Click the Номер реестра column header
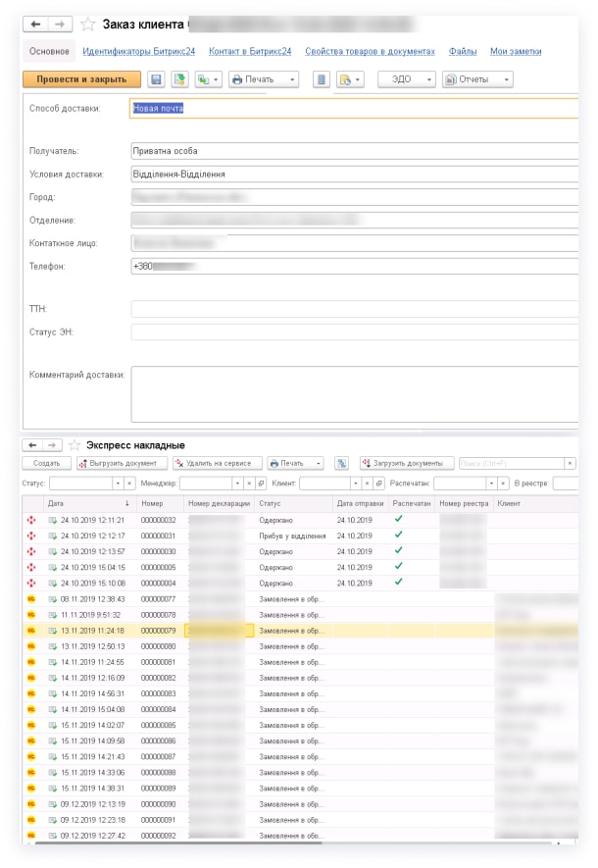 point(464,504)
